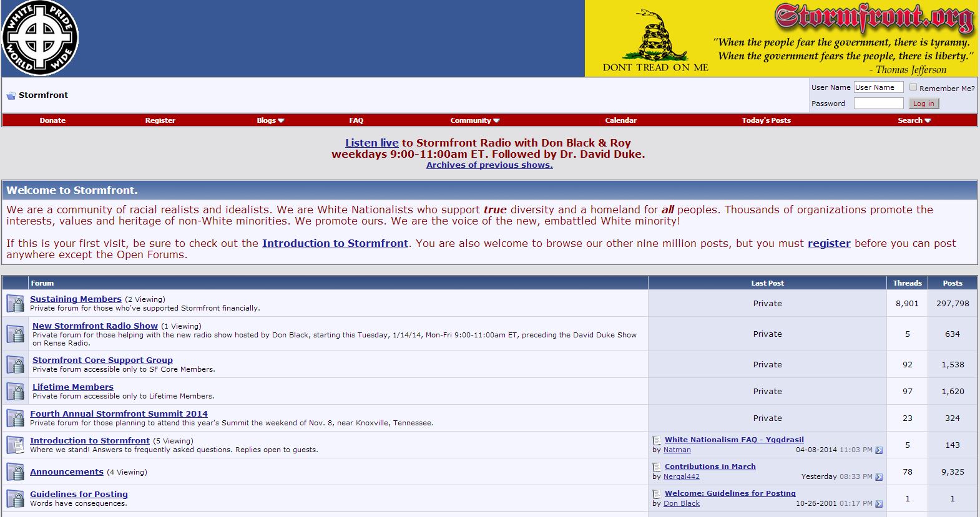Click the locked forum icon for Sustaining Members

coord(15,303)
